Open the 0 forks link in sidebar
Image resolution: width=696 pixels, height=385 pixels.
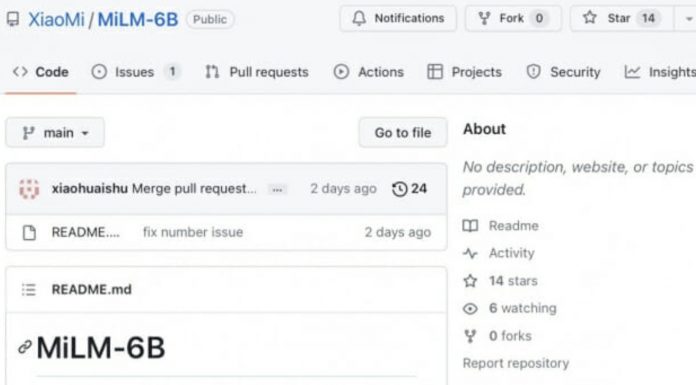click(497, 336)
